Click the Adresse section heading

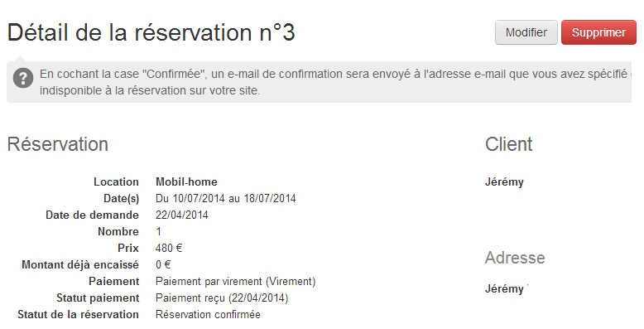click(x=515, y=258)
